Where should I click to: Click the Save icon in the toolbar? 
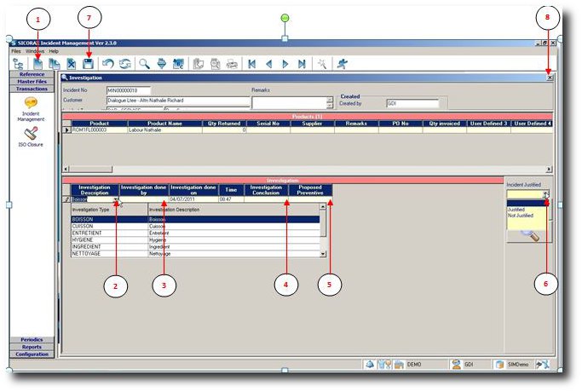click(89, 63)
